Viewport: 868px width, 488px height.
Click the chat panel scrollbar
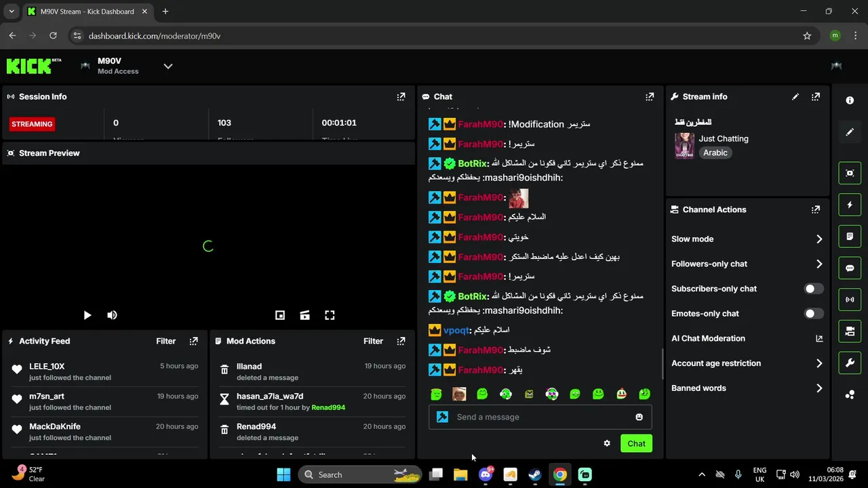click(663, 365)
